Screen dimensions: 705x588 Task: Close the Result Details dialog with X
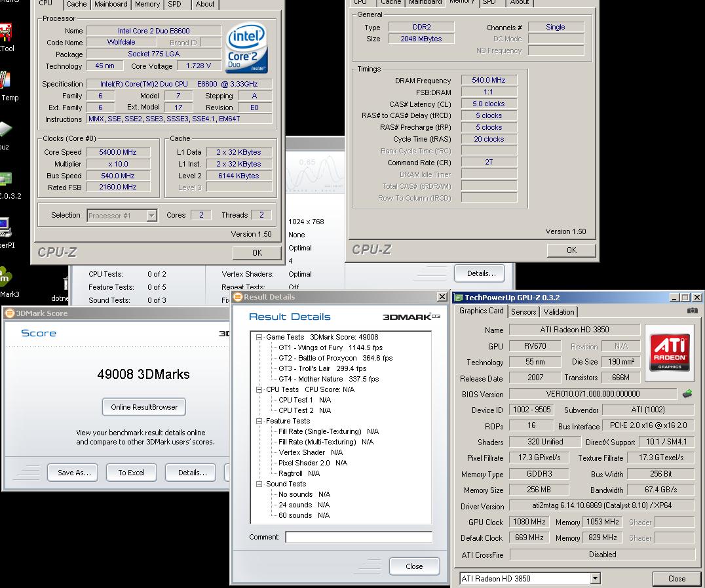tap(442, 297)
